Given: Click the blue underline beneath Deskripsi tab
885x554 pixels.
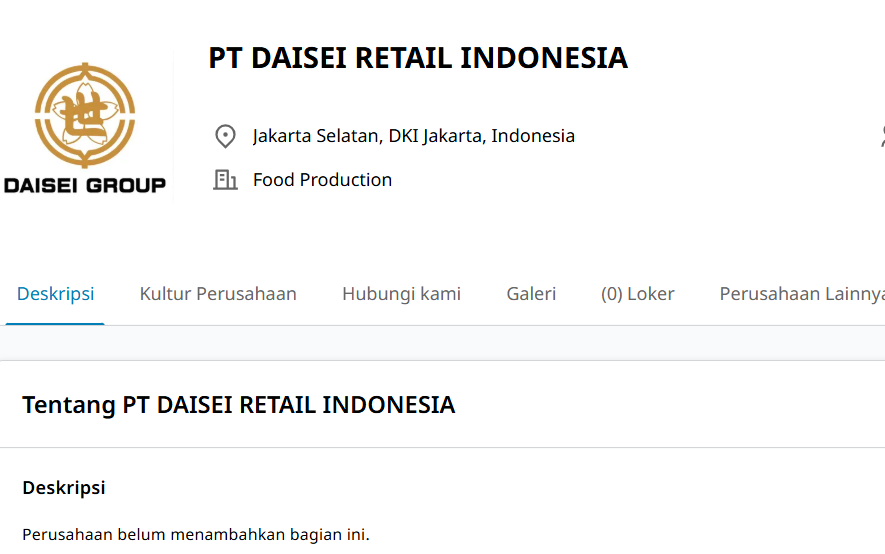Looking at the screenshot, I should click(55, 323).
